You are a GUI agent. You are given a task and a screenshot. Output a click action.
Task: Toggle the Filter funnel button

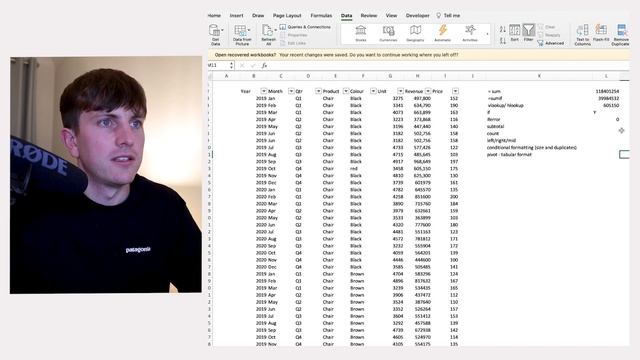(529, 33)
